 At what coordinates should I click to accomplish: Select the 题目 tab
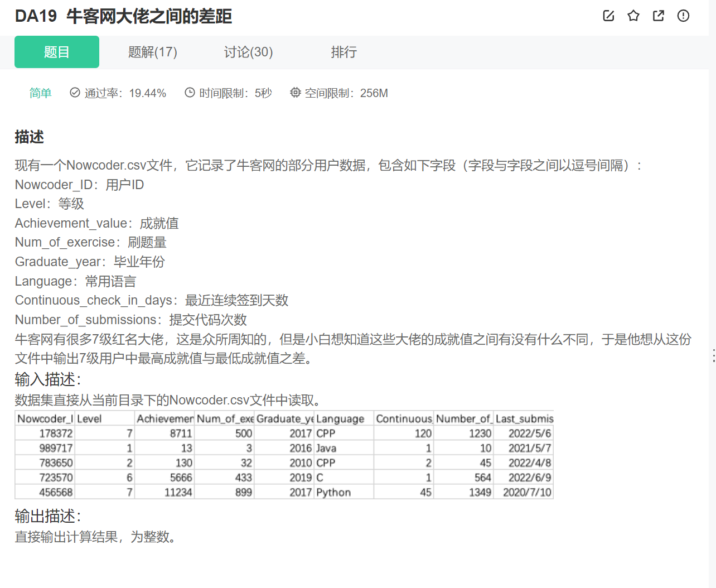coord(57,52)
